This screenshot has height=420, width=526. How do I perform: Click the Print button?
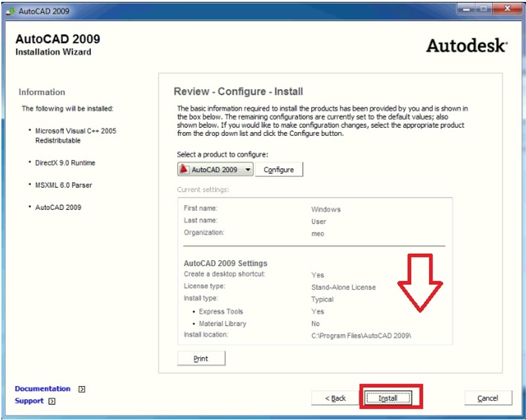click(201, 358)
